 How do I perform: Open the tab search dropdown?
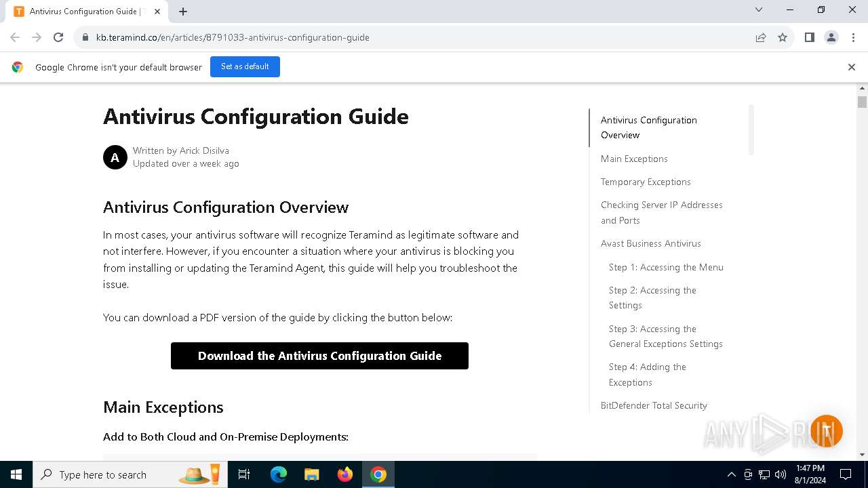(759, 9)
